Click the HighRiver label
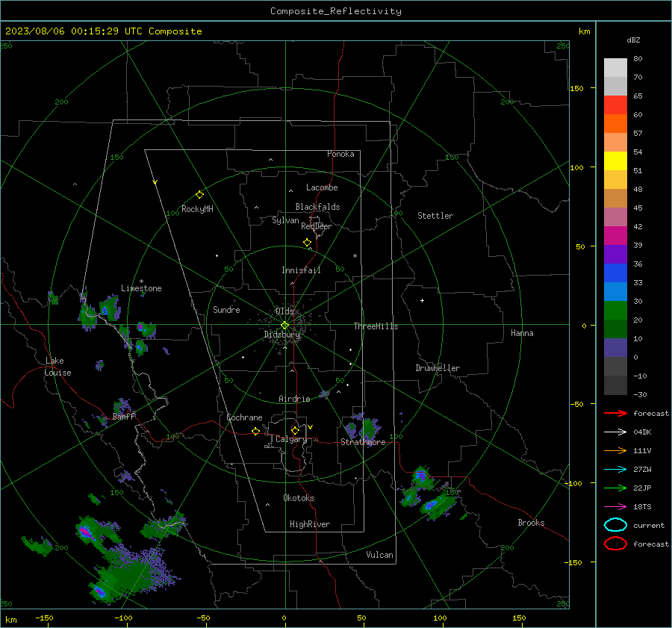Screen dimensions: 672x628 point(310,524)
